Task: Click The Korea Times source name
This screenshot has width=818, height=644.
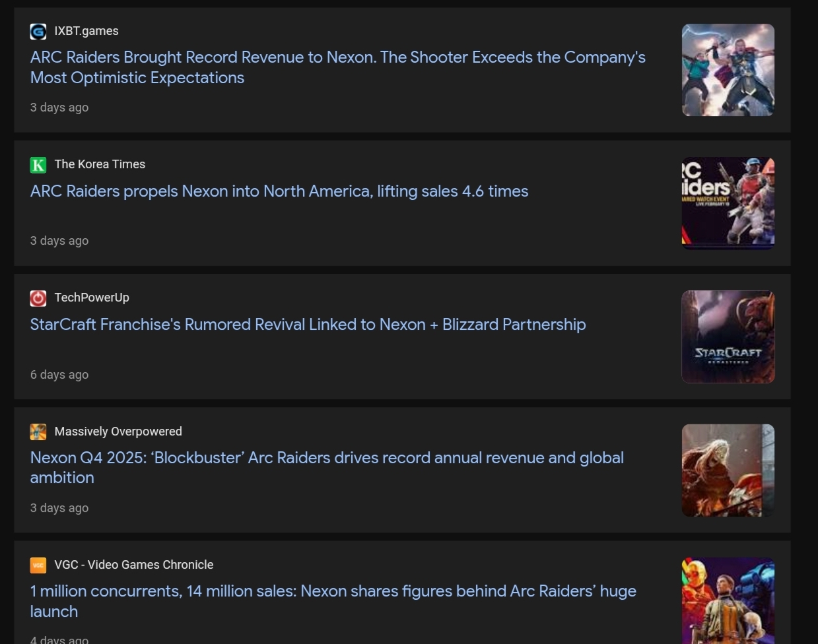Action: coord(100,164)
